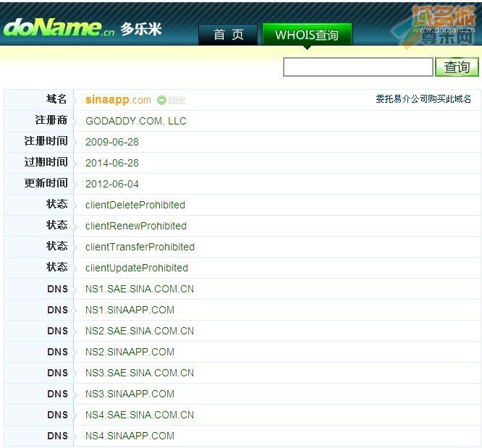This screenshot has width=482, height=448.
Task: Click the NS1.SAE.SINA.COM.CN DNS entry
Action: [x=140, y=289]
